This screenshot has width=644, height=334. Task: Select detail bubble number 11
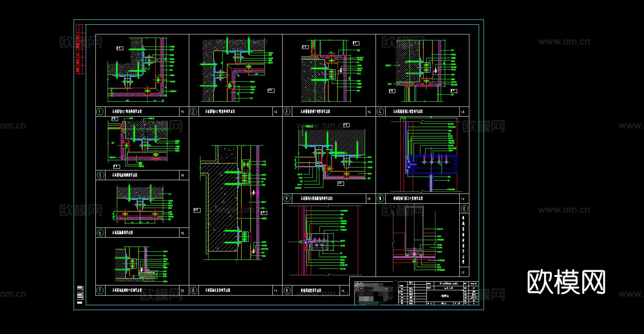(x=287, y=290)
